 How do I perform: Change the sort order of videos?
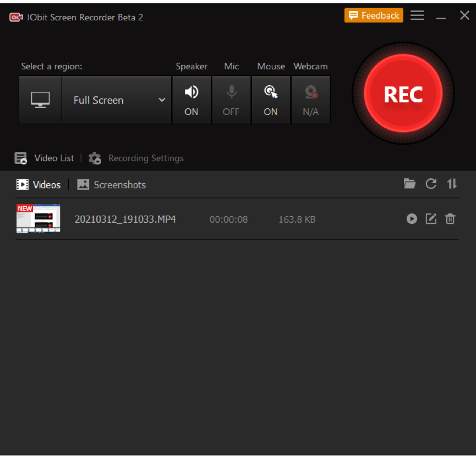452,184
